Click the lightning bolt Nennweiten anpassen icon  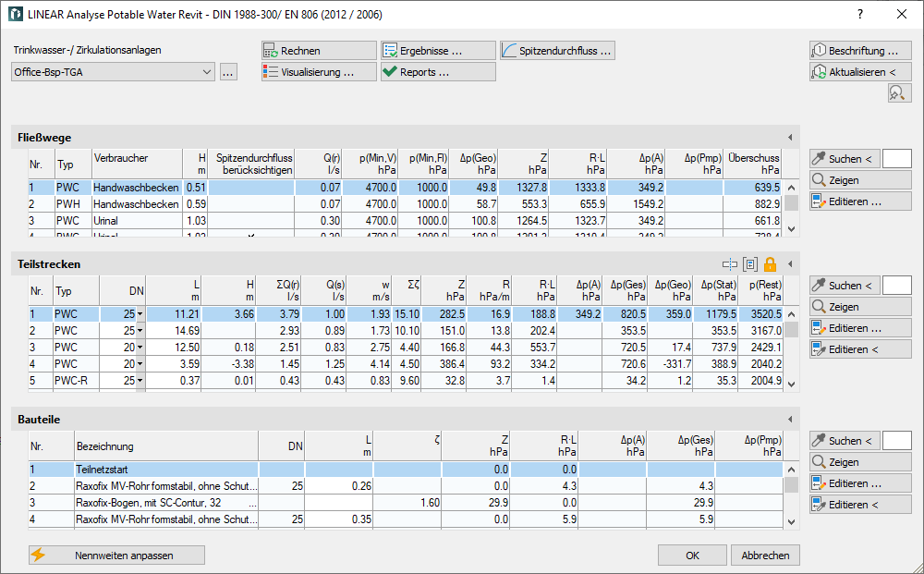click(x=38, y=556)
